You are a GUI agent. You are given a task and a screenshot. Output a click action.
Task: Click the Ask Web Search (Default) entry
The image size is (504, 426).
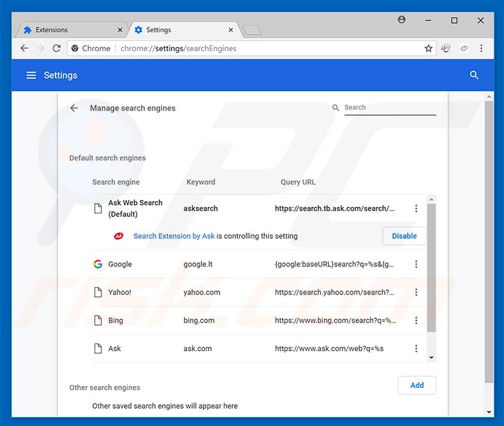point(135,208)
